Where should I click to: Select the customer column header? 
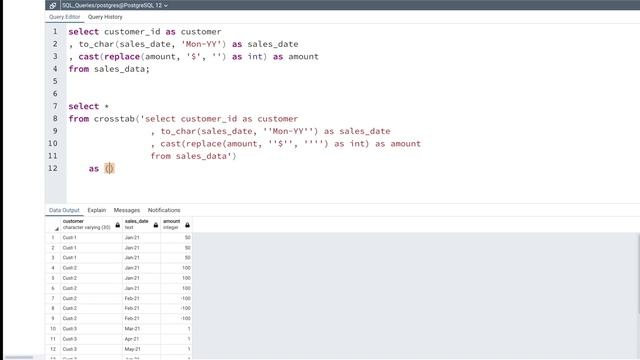(91, 224)
